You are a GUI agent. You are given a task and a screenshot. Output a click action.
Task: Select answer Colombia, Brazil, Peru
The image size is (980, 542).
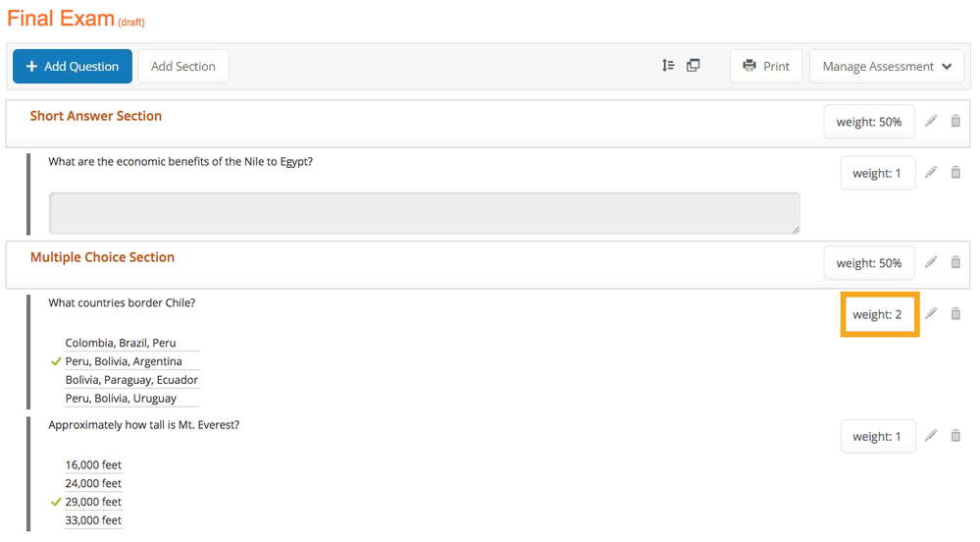click(121, 343)
